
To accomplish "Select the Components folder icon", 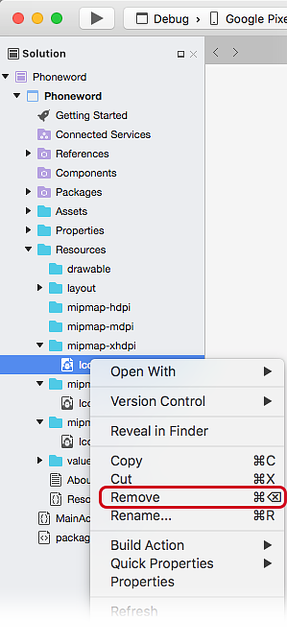I will (44, 173).
